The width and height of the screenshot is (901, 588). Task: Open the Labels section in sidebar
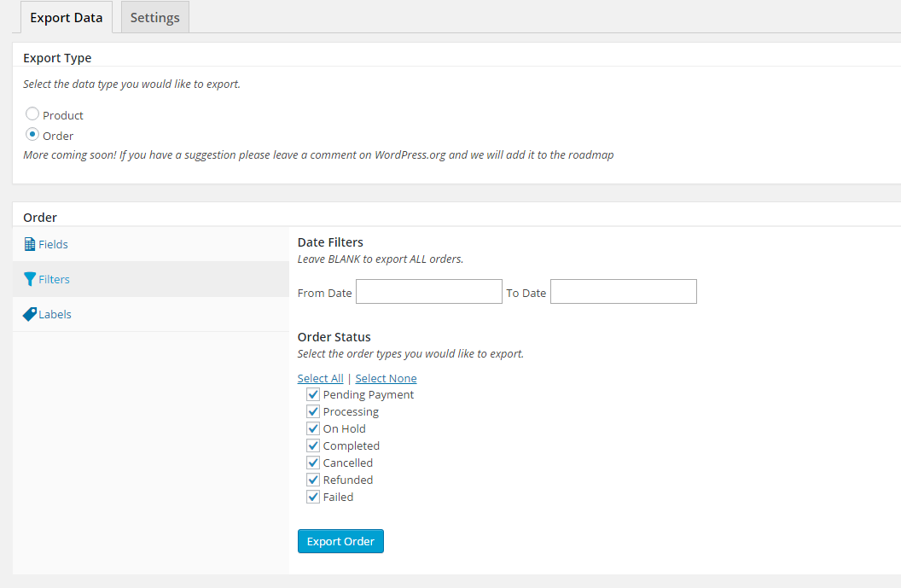click(55, 314)
